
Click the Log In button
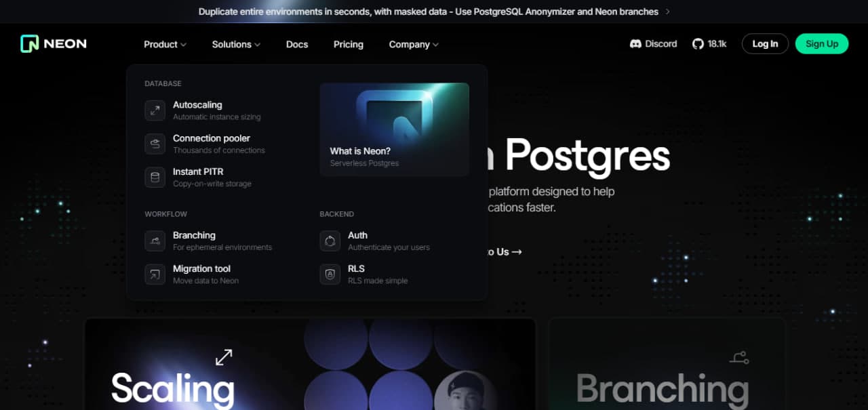coord(765,44)
